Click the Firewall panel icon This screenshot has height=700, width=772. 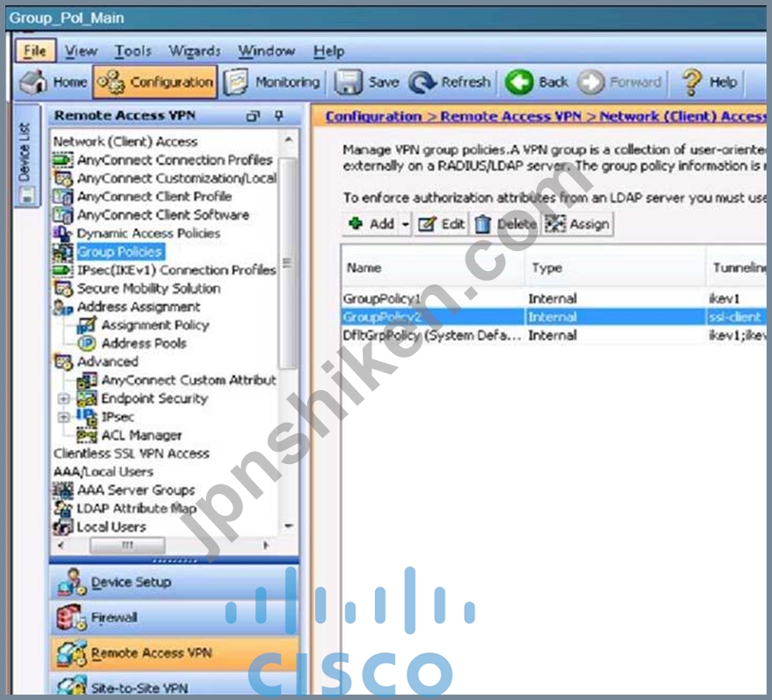pyautogui.click(x=71, y=617)
